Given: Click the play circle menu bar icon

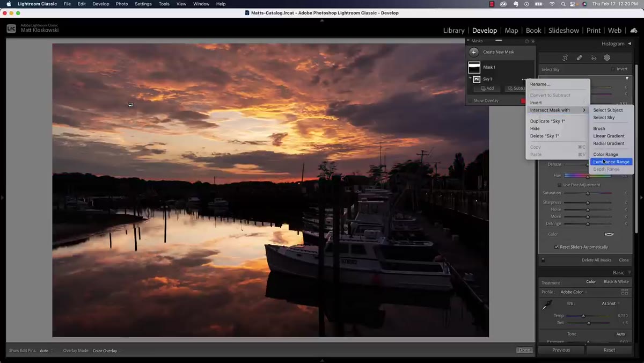Looking at the screenshot, I should 527,4.
